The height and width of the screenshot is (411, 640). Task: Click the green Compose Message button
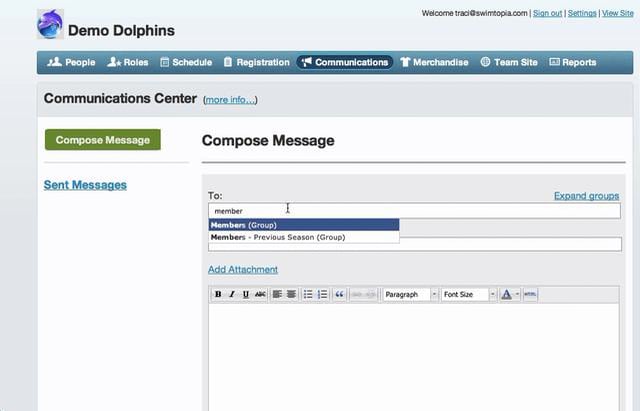pyautogui.click(x=103, y=140)
